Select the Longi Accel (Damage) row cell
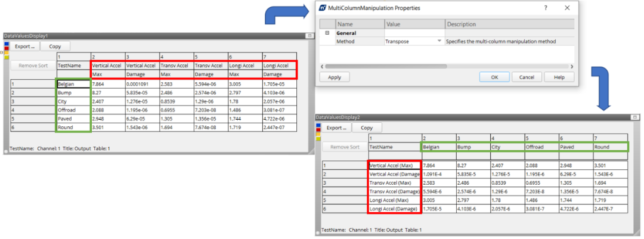The image size is (644, 239). click(394, 209)
